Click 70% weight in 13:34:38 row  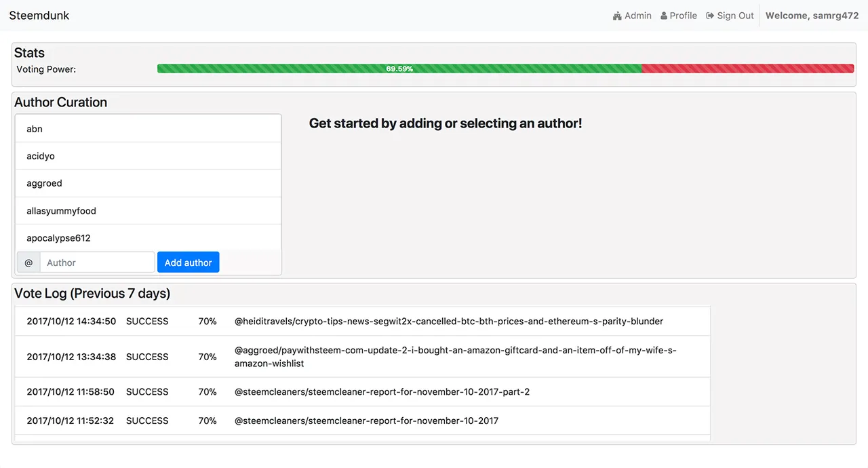208,357
